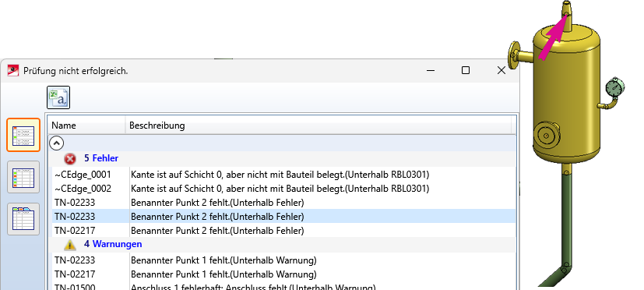Switch to the flat colored list view icon
The height and width of the screenshot is (290, 644).
tap(23, 177)
